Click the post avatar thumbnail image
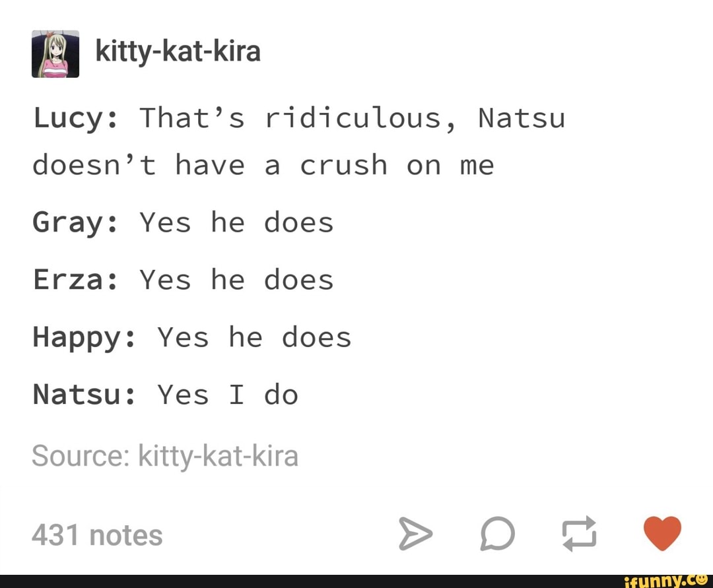The image size is (713, 588). [55, 51]
